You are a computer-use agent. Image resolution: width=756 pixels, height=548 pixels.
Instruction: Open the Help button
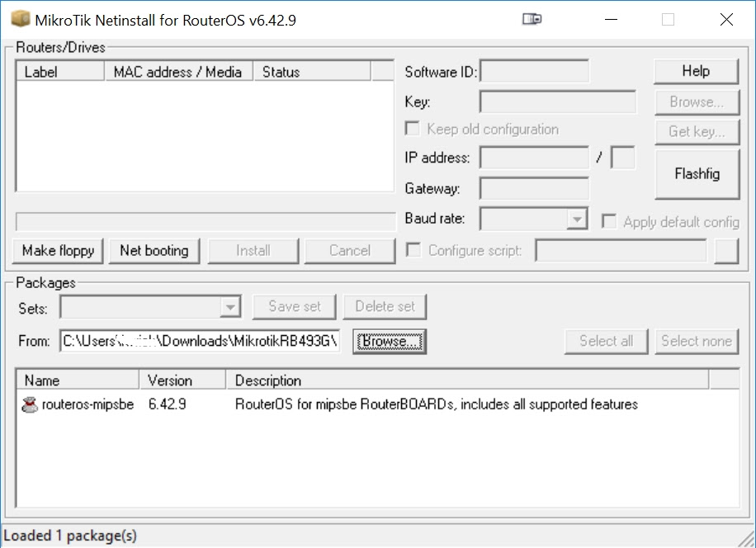696,71
